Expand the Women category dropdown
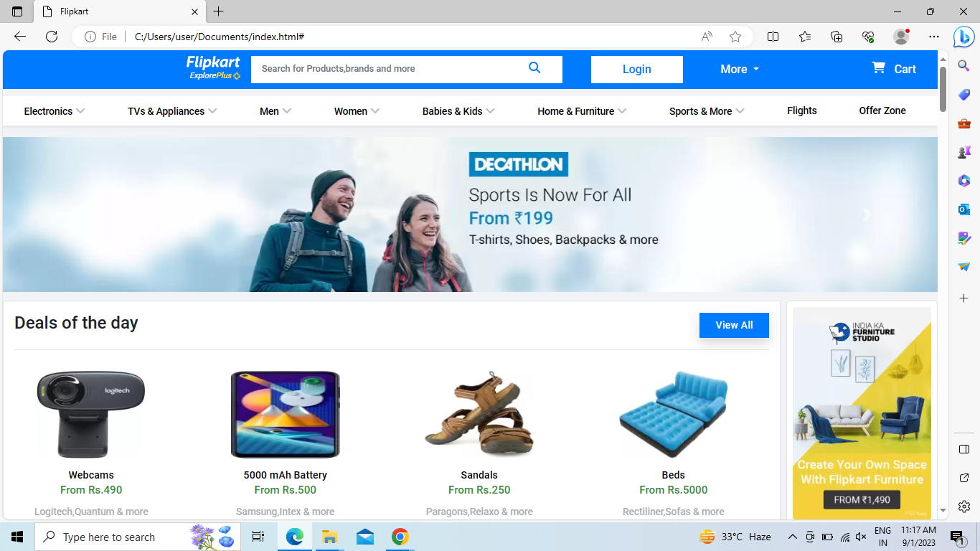The image size is (980, 551). [x=357, y=111]
